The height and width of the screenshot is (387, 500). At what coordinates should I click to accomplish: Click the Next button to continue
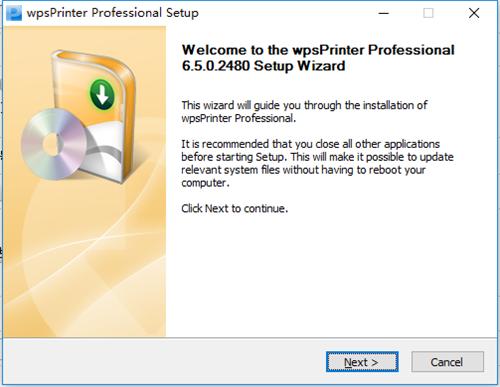pyautogui.click(x=362, y=362)
